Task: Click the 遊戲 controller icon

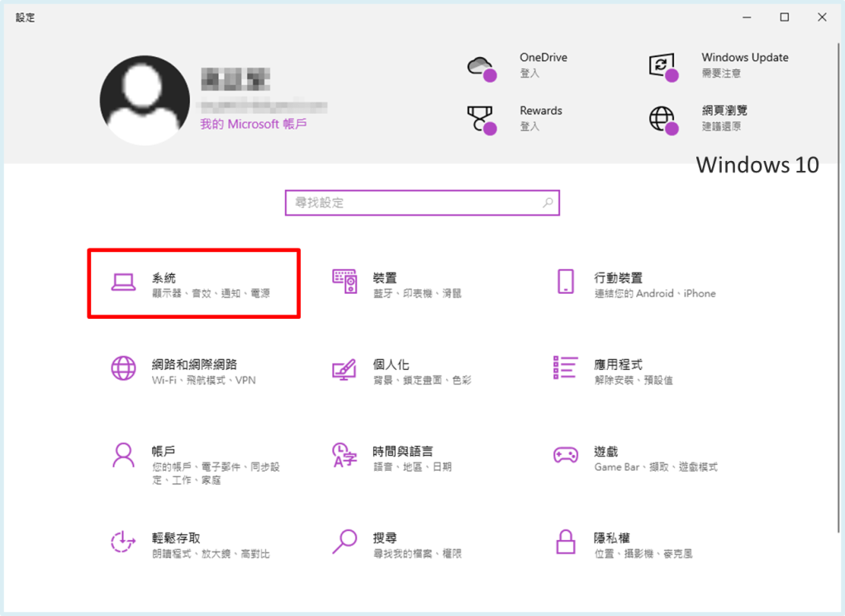Action: [x=566, y=455]
